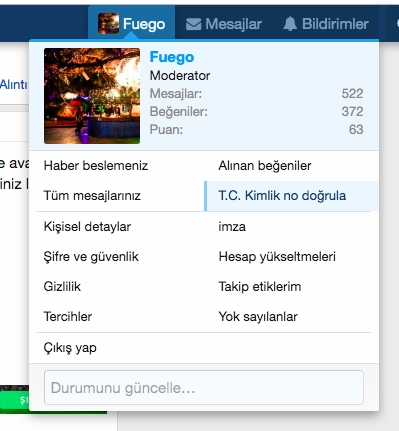Screen dimensions: 399x431
Task: Click the small Fuego avatar in navbar
Action: click(108, 24)
